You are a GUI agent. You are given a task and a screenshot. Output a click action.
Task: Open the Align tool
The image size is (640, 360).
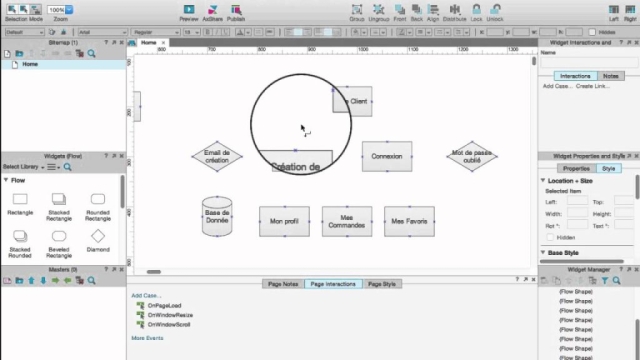[x=433, y=9]
